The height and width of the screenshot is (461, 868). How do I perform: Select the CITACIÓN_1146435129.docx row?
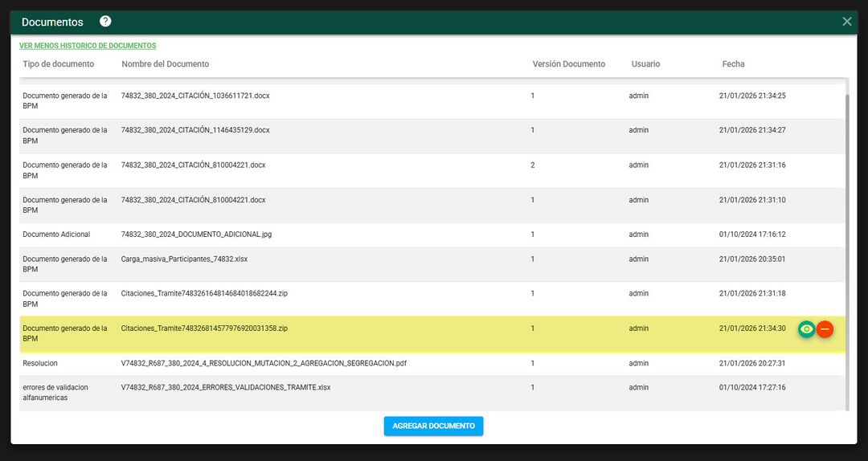coord(195,130)
